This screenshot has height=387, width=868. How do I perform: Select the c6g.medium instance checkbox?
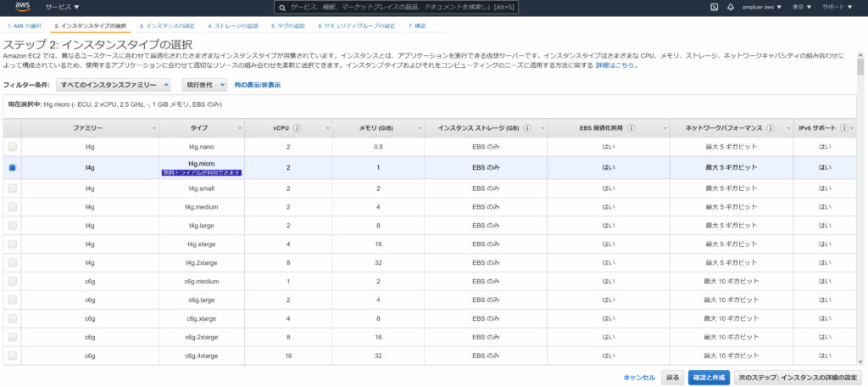coord(12,280)
